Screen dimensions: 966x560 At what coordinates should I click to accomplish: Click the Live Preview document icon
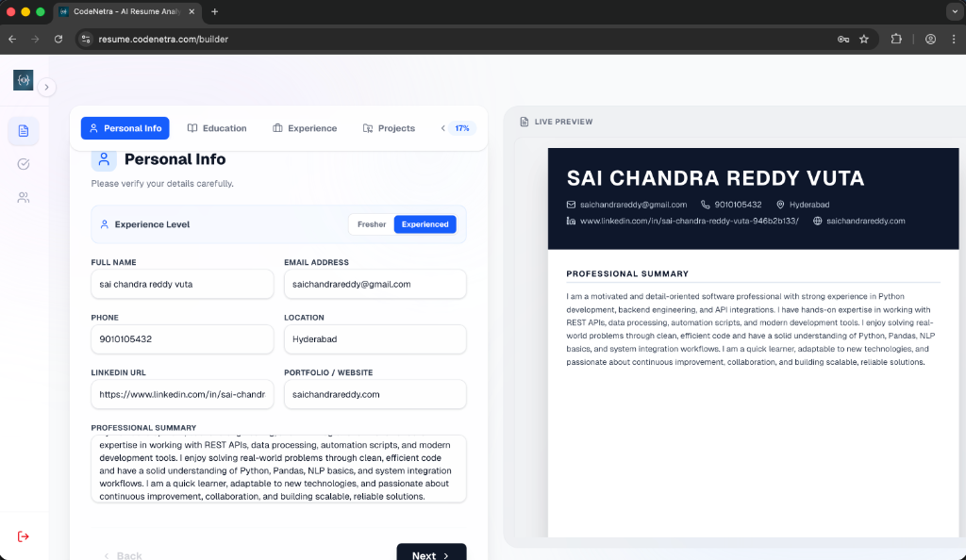(523, 122)
